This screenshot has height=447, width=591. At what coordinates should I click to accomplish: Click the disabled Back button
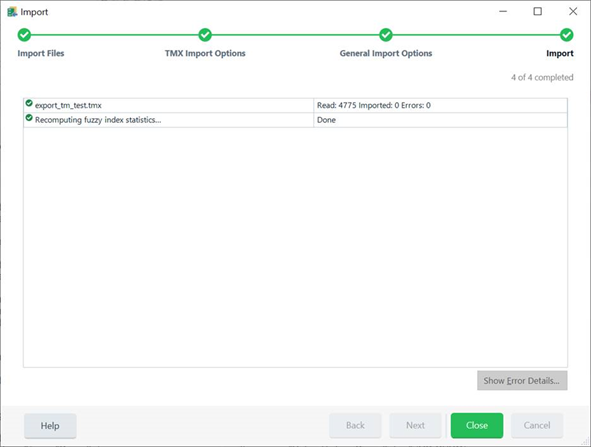tap(355, 425)
